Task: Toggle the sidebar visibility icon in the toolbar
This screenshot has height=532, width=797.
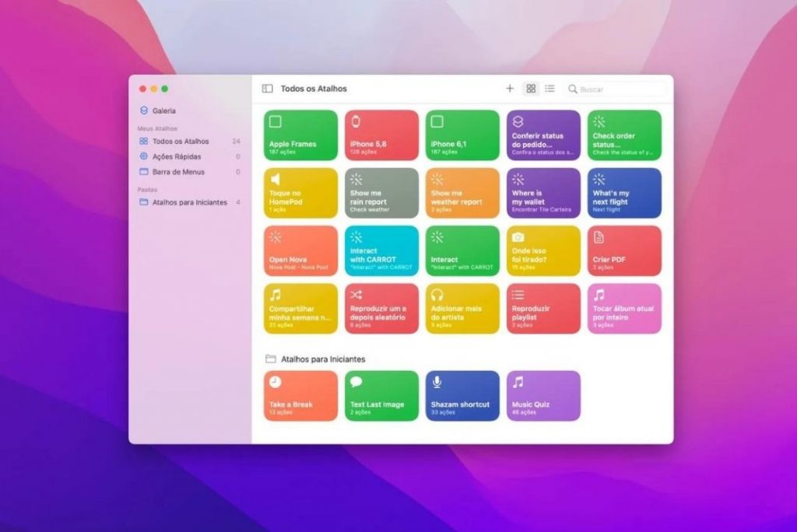Action: tap(267, 89)
